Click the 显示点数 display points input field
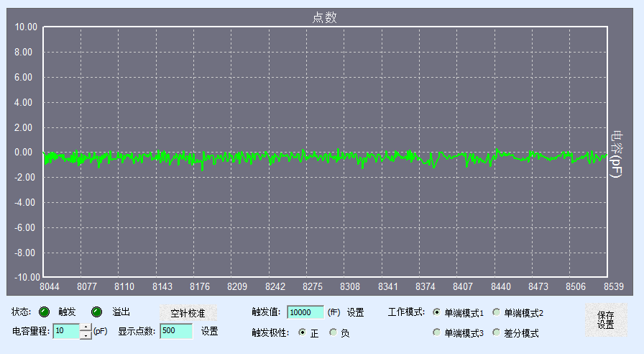644x354 pixels. pyautogui.click(x=176, y=332)
